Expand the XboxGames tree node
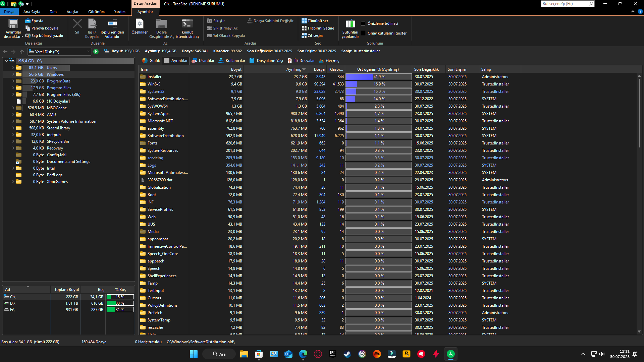The image size is (644, 362). pyautogui.click(x=13, y=182)
